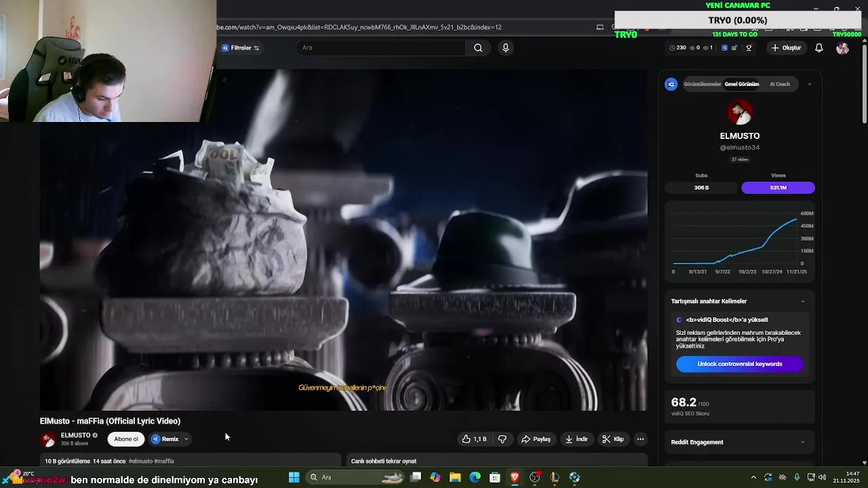Open OBS Studio from the taskbar
The image size is (868, 488).
(535, 477)
